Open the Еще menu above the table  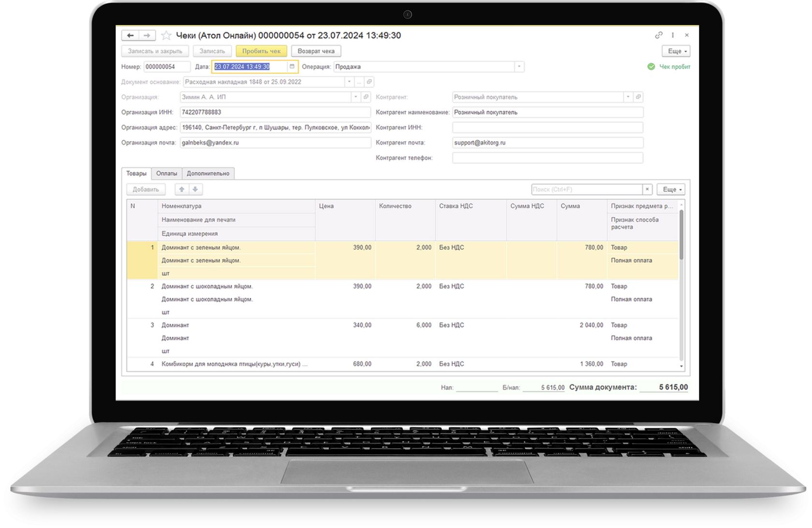pyautogui.click(x=671, y=189)
